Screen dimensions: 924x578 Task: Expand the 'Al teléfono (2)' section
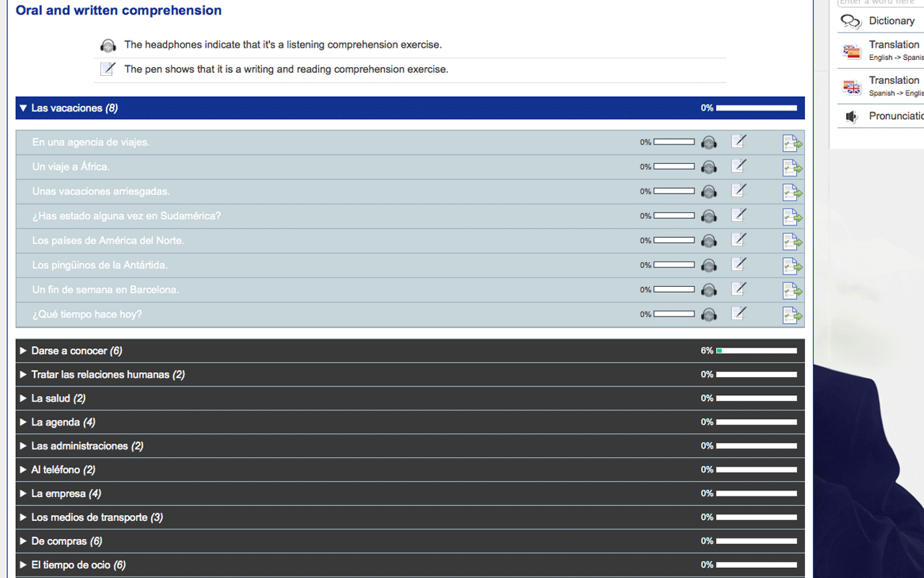tap(410, 470)
